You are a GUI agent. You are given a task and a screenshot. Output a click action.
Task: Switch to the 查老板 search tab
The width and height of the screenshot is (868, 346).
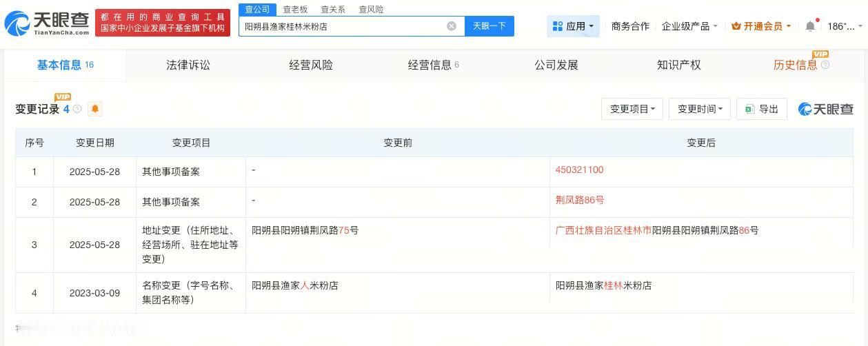[295, 9]
